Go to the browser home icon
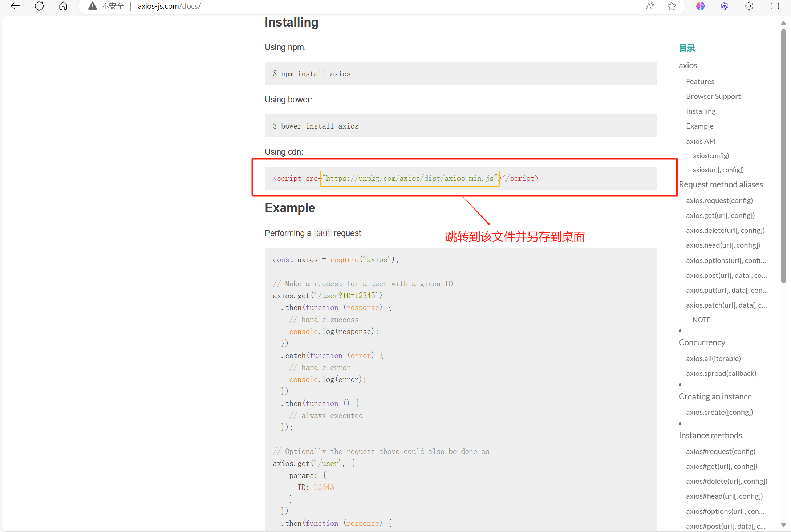This screenshot has height=532, width=791. pyautogui.click(x=63, y=6)
